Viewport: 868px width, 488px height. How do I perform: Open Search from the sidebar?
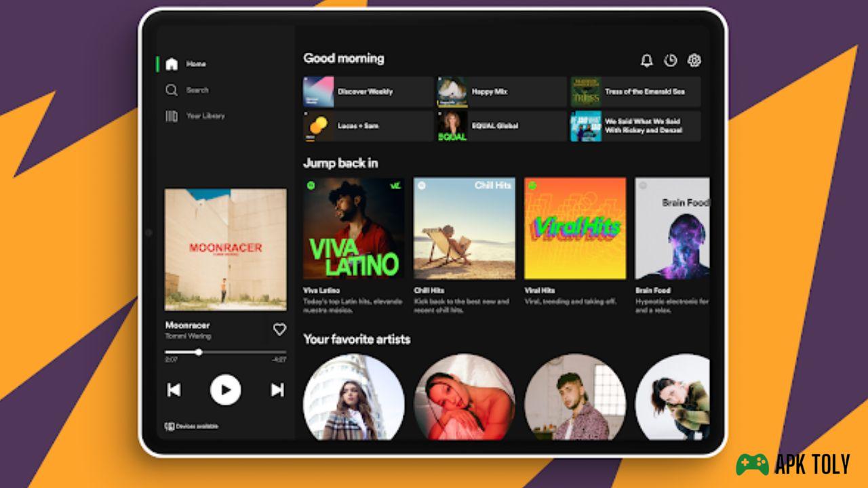pos(186,90)
